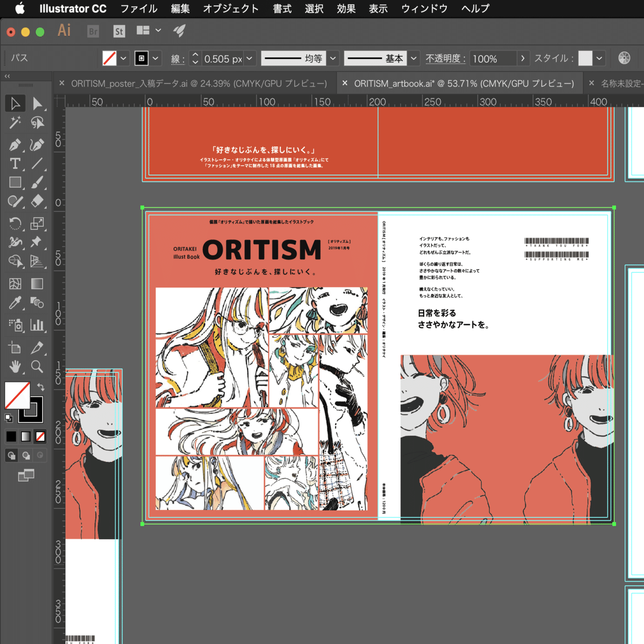Select the Zoom tool

pyautogui.click(x=37, y=367)
